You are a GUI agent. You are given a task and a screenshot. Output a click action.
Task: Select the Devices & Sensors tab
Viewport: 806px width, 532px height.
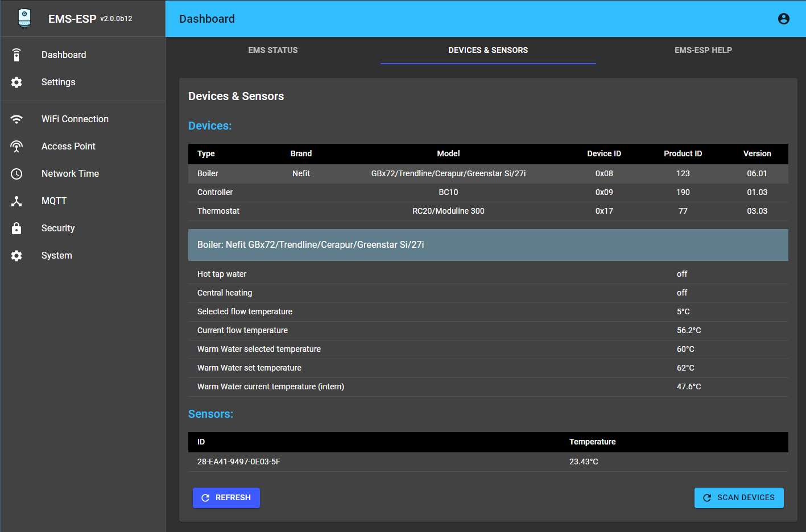pos(487,50)
